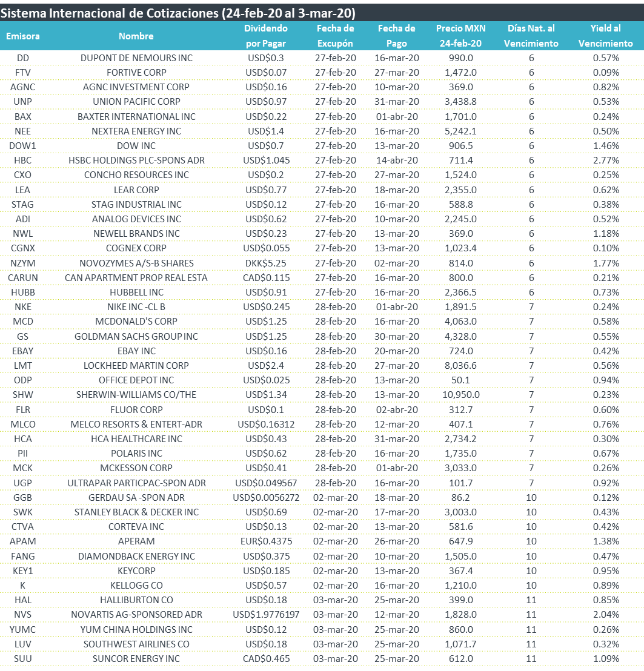Select price '5,242.1' for NEXTERA ENERGY
Screen dimensions: 644x671
(x=460, y=131)
